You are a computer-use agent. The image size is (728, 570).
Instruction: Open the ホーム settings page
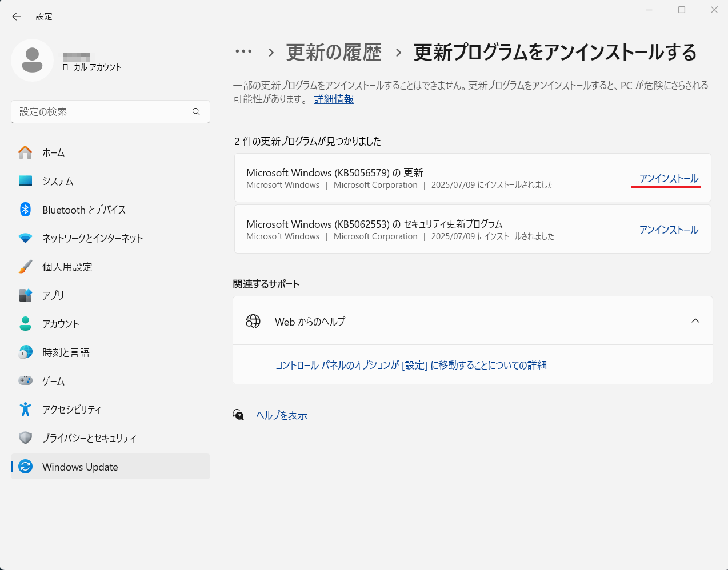(x=110, y=152)
